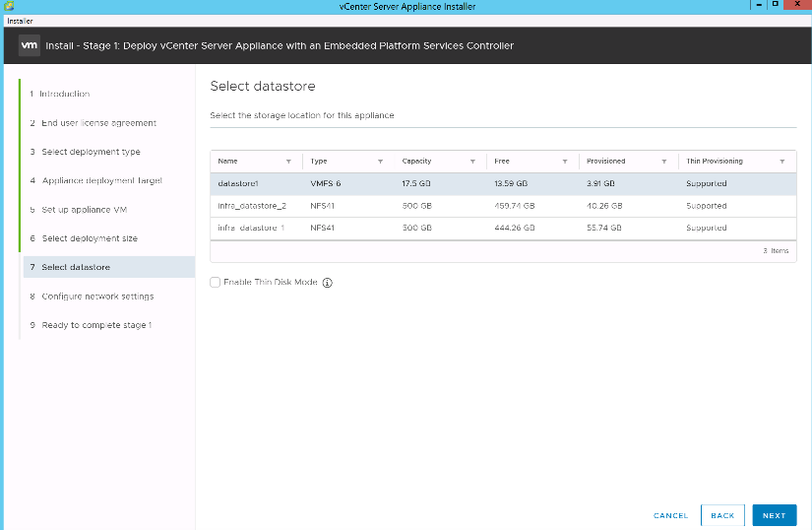Choose infra_datastore_1 from the table
This screenshot has height=530, width=812.
pyautogui.click(x=502, y=228)
